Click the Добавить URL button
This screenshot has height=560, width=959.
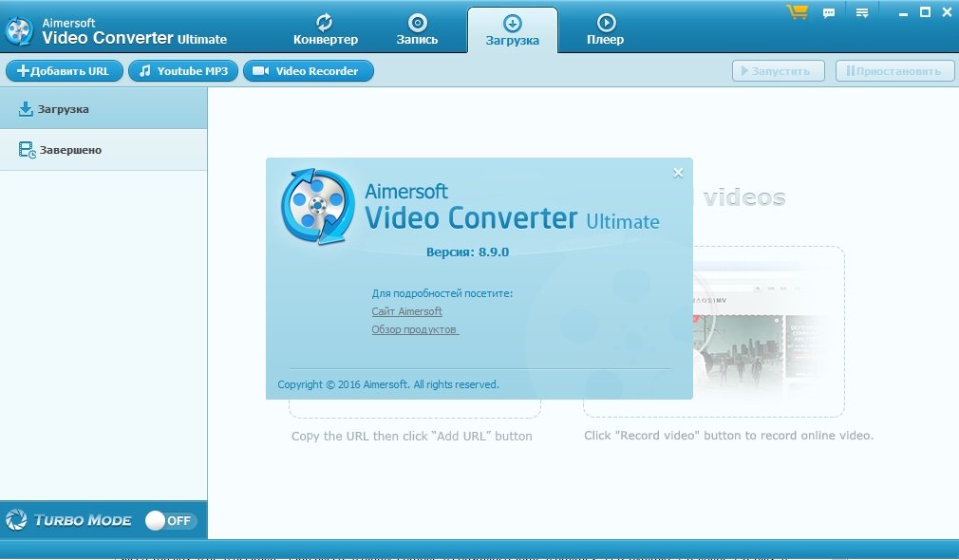(65, 71)
